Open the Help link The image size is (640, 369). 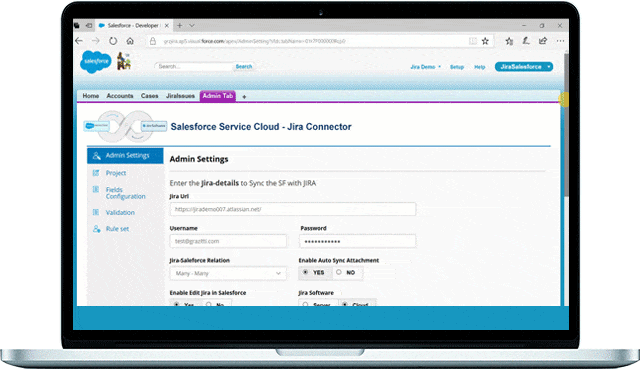[480, 67]
